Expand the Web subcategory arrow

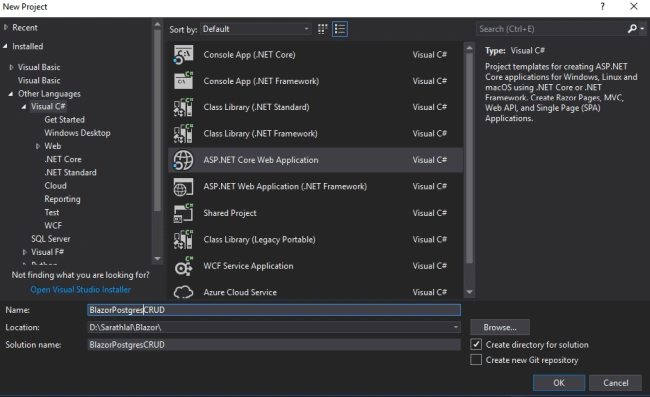click(38, 146)
